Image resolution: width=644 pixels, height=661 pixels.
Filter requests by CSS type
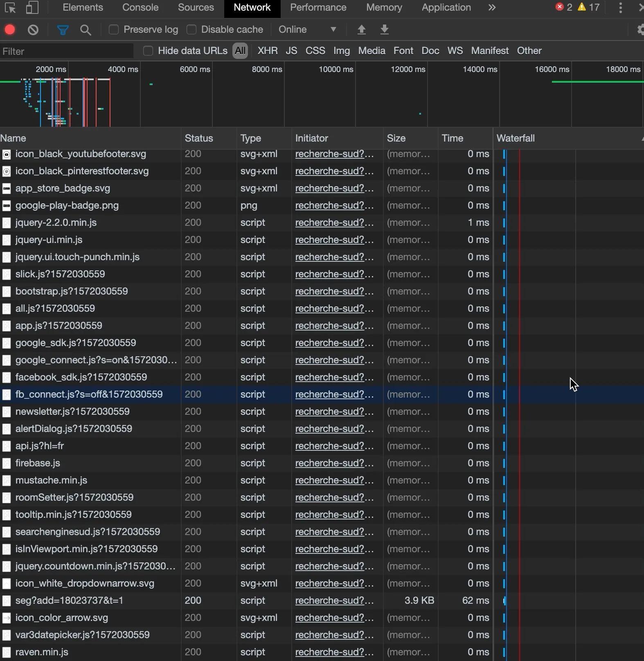[x=315, y=51]
